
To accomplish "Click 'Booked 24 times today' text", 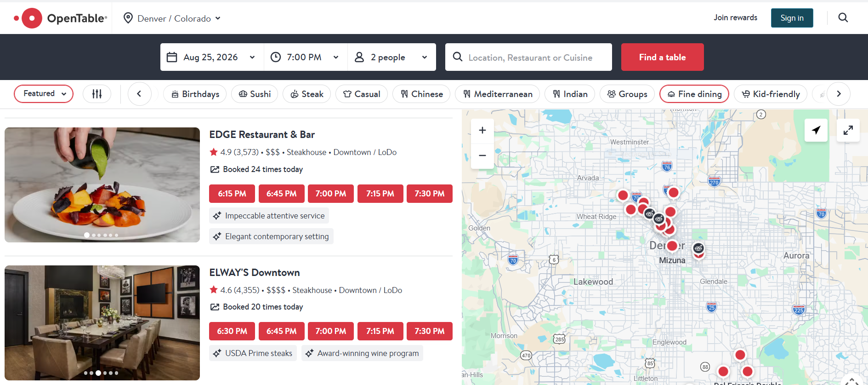I will pyautogui.click(x=263, y=169).
